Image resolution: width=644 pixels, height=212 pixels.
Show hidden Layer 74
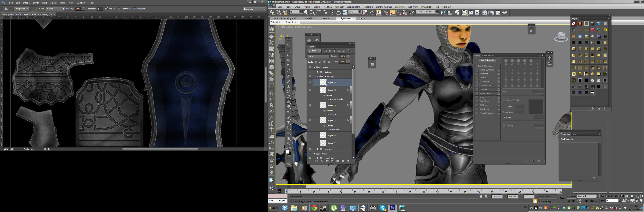310,135
